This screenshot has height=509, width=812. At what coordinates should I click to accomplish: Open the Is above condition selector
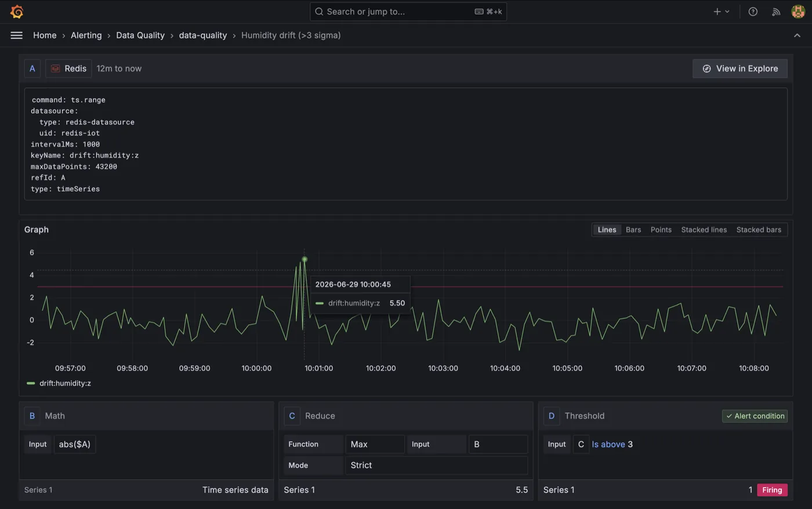pos(608,444)
